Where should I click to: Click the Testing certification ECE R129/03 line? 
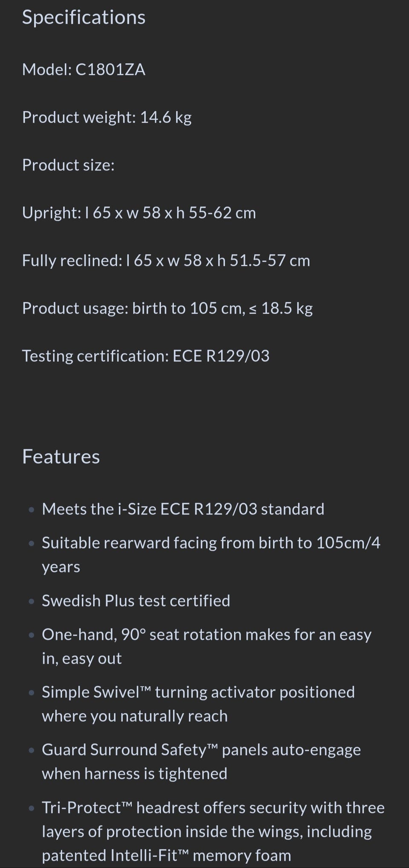(x=146, y=356)
